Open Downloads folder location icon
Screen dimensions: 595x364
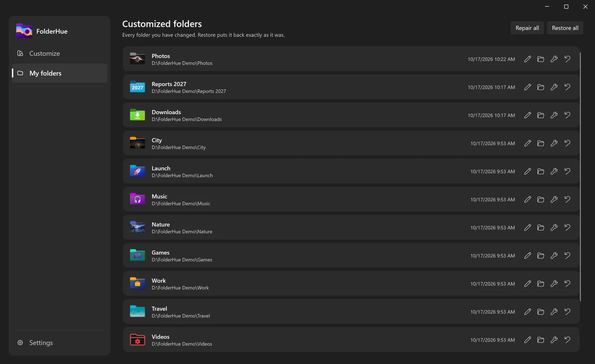click(540, 115)
